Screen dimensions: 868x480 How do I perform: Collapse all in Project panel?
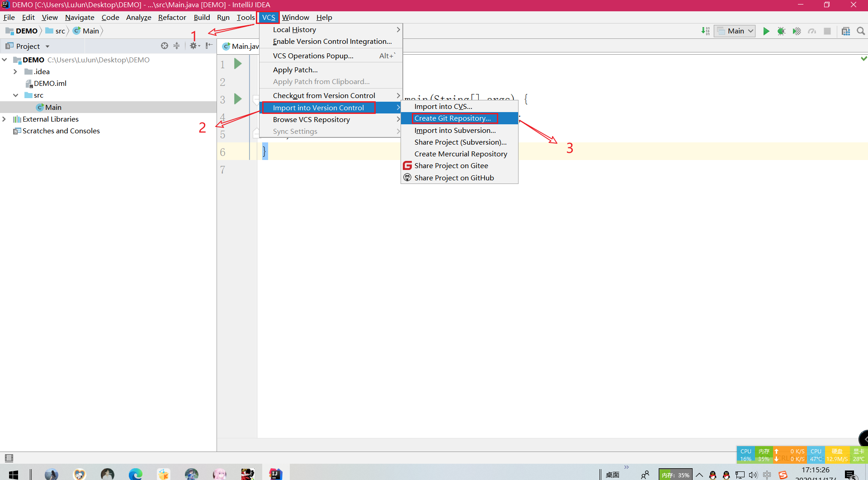[177, 46]
